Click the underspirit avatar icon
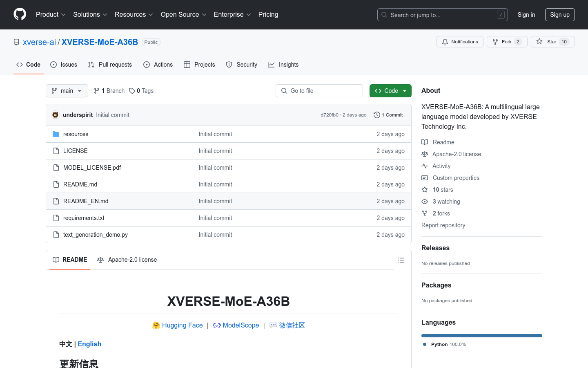The width and height of the screenshot is (588, 368). pos(56,115)
